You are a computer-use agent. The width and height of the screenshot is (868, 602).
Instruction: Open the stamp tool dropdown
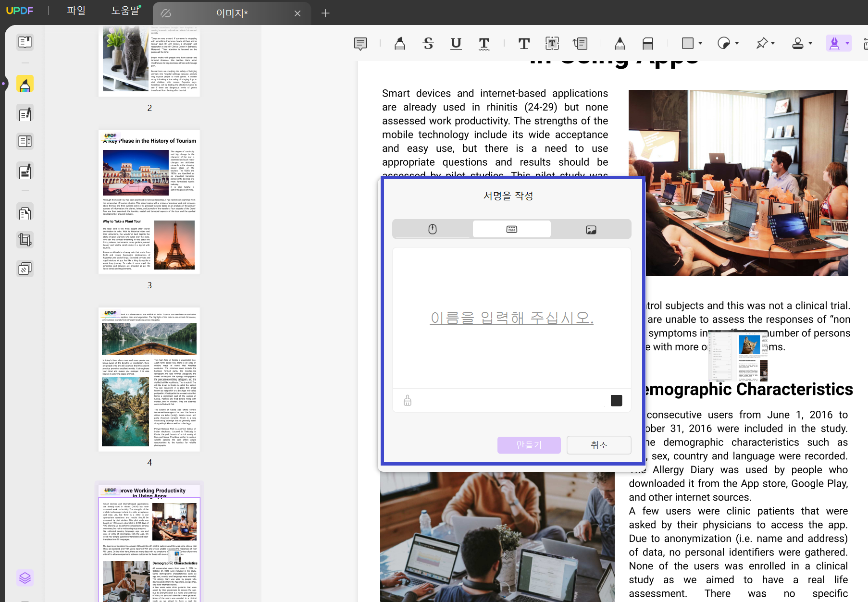point(810,44)
